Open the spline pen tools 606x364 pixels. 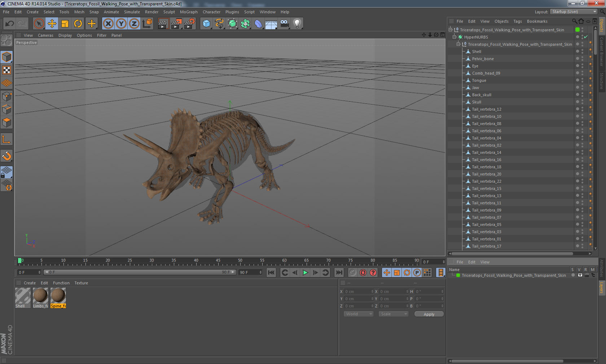[219, 24]
